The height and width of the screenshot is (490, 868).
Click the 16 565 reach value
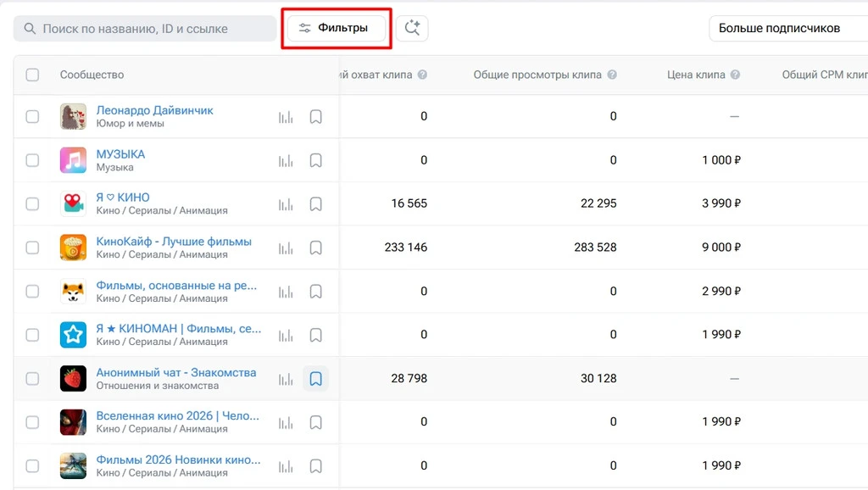[x=409, y=203]
